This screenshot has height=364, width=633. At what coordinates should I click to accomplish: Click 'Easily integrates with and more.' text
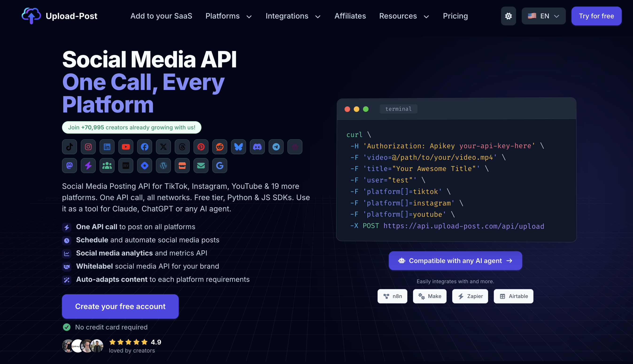pyautogui.click(x=455, y=282)
